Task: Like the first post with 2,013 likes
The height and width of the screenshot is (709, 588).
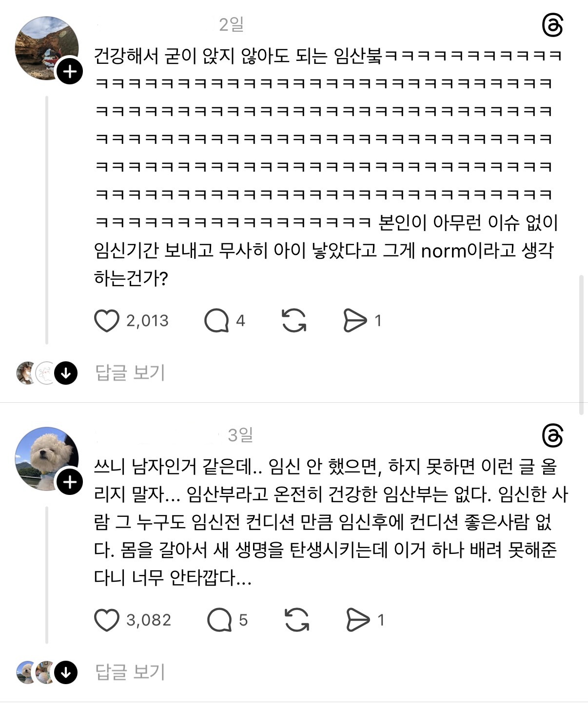Action: pos(107,321)
